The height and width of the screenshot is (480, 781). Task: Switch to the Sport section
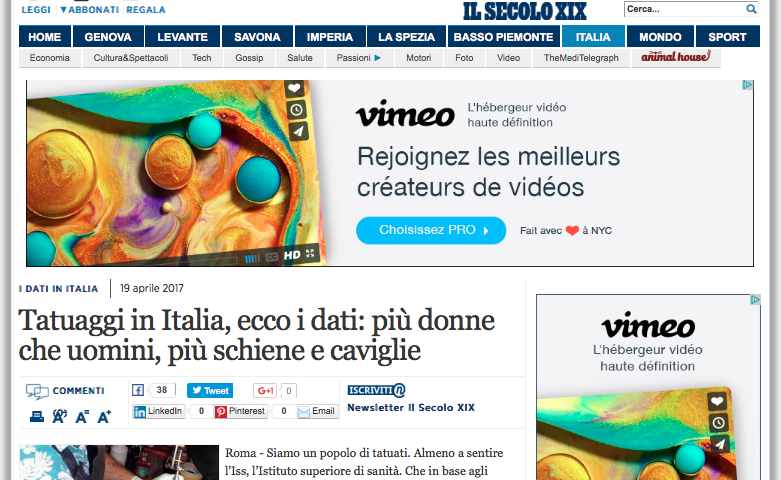click(x=727, y=37)
